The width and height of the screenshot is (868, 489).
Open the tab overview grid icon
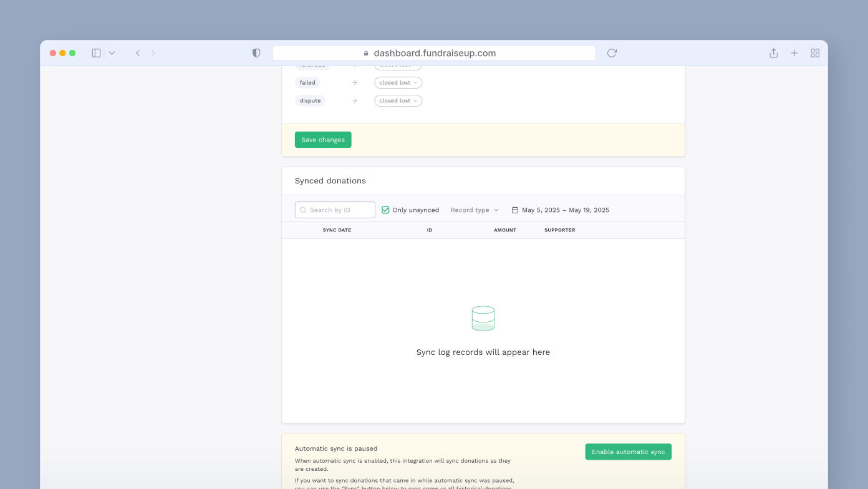tap(815, 53)
